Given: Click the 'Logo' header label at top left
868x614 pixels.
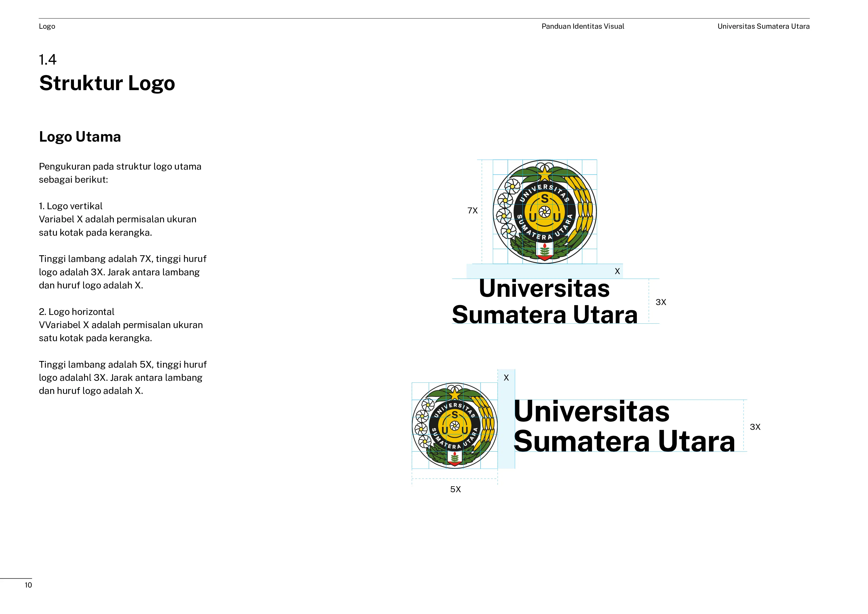Looking at the screenshot, I should [47, 26].
